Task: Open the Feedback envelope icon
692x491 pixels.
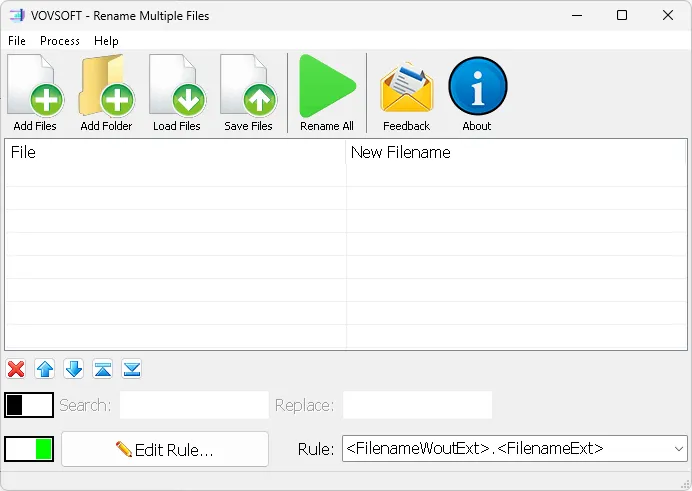Action: [406, 92]
